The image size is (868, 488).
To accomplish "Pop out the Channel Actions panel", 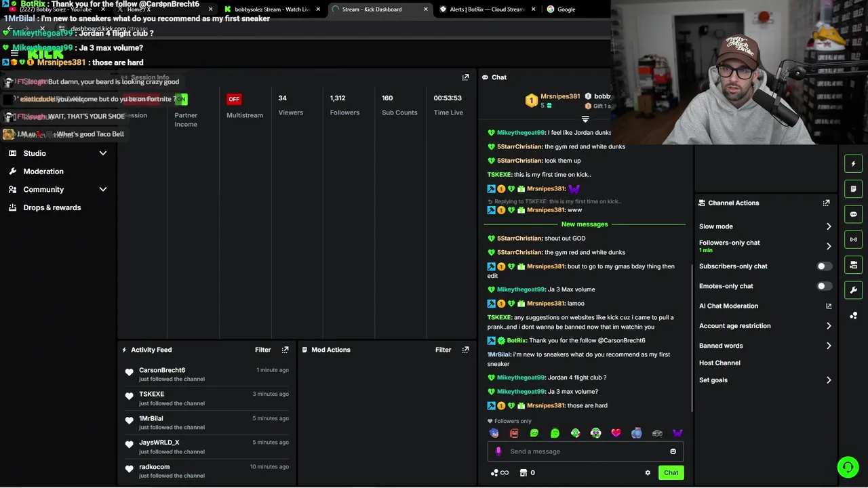I will pos(826,203).
